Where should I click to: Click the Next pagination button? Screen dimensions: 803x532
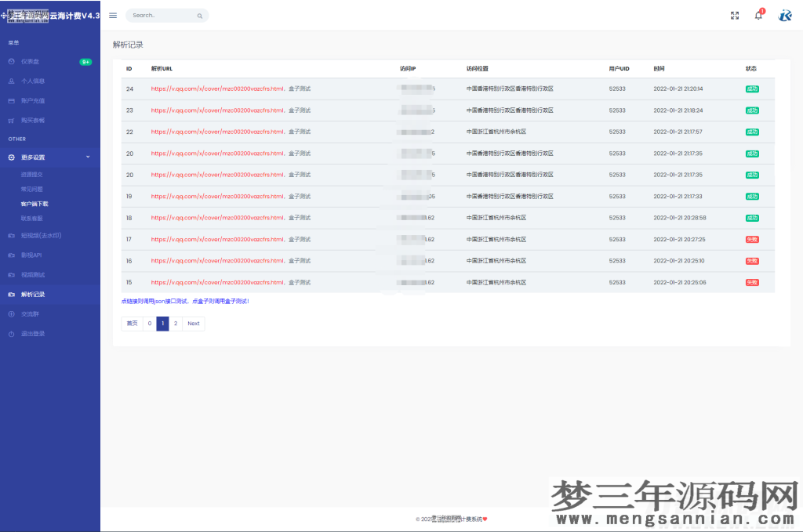(193, 323)
